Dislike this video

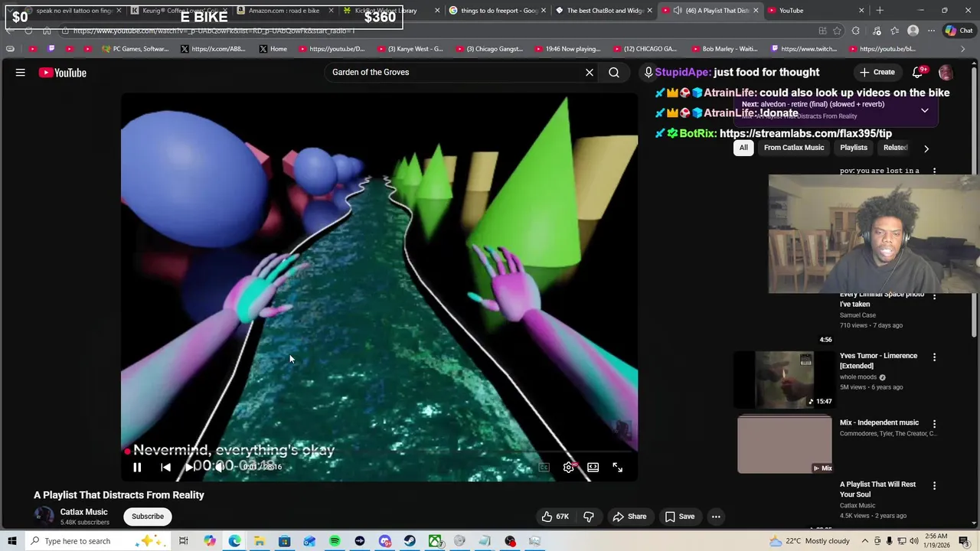click(x=589, y=517)
